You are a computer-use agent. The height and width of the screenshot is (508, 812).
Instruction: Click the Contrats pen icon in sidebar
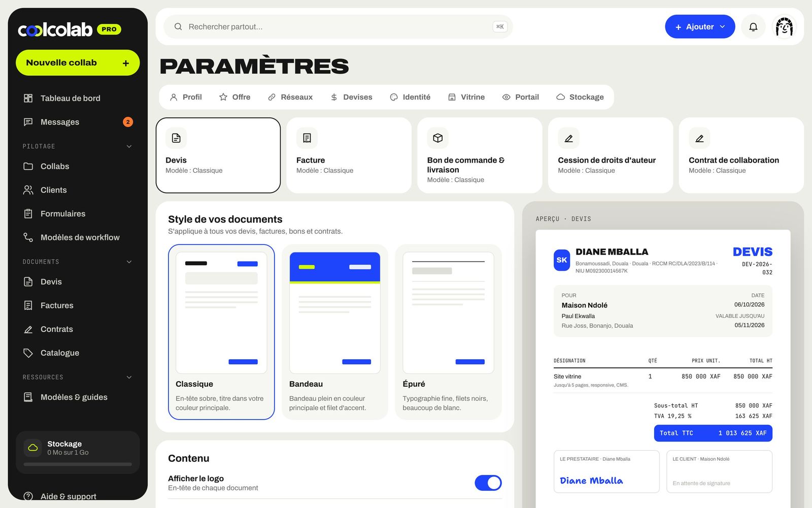(x=28, y=329)
